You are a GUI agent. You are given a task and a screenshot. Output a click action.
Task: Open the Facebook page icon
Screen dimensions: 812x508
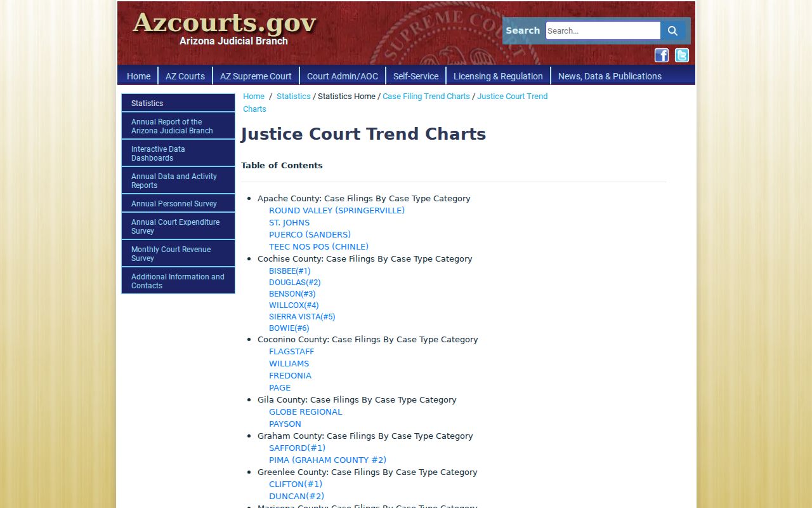(x=662, y=55)
